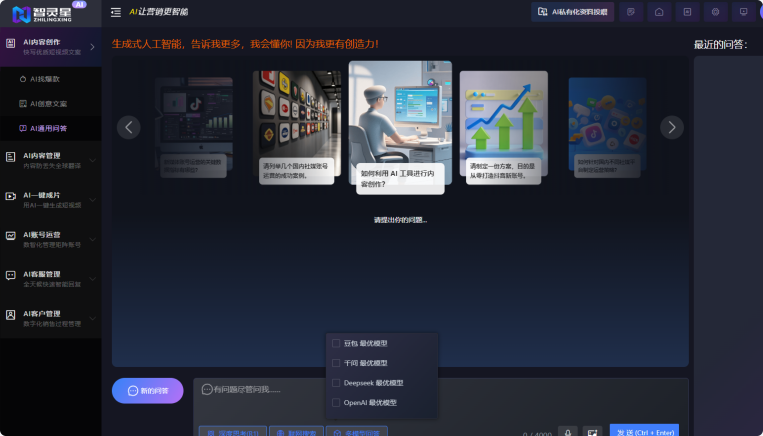
Task: Select the 如何利用 AI 工具进行内容创作 card
Action: tap(400, 127)
